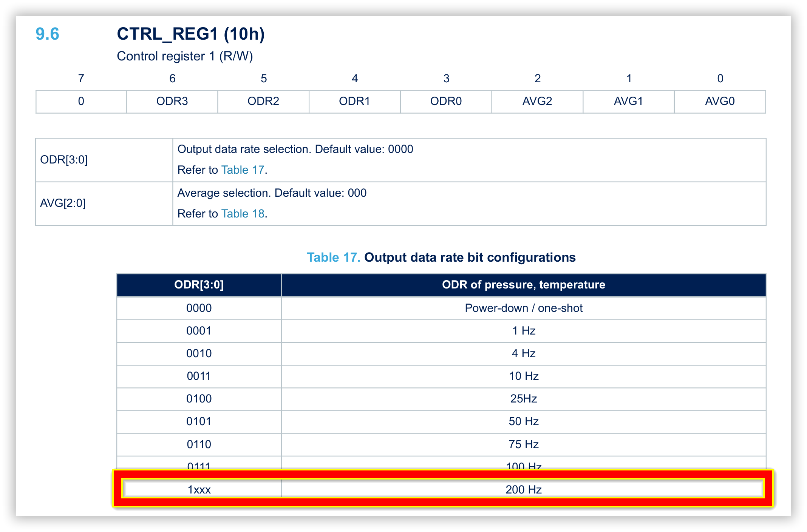The width and height of the screenshot is (807, 532).
Task: Click the AVG1 bit cell
Action: tap(628, 101)
